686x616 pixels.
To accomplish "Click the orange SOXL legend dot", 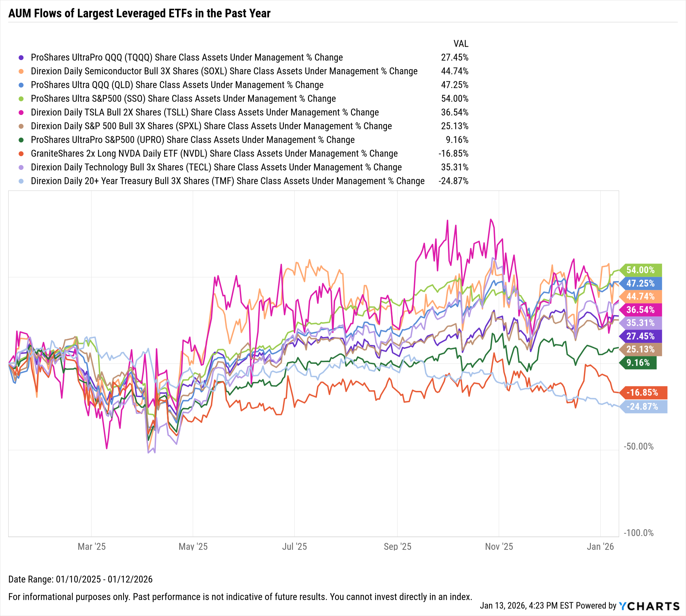I will pos(21,71).
